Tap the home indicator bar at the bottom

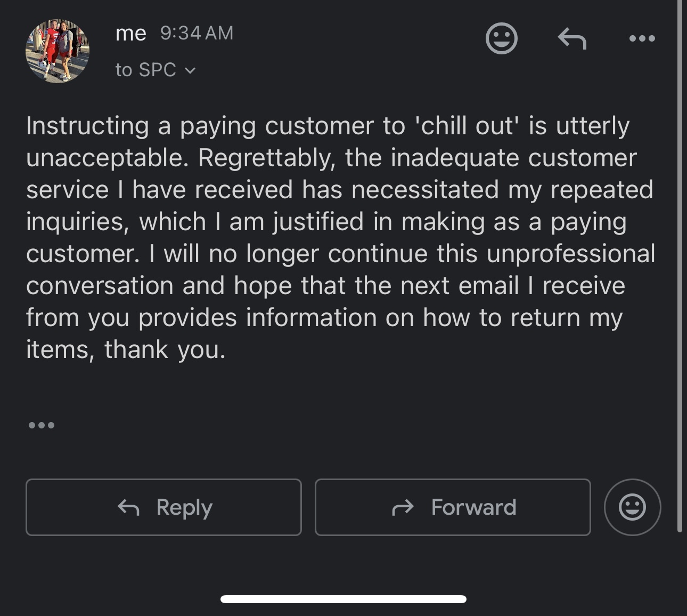[343, 599]
